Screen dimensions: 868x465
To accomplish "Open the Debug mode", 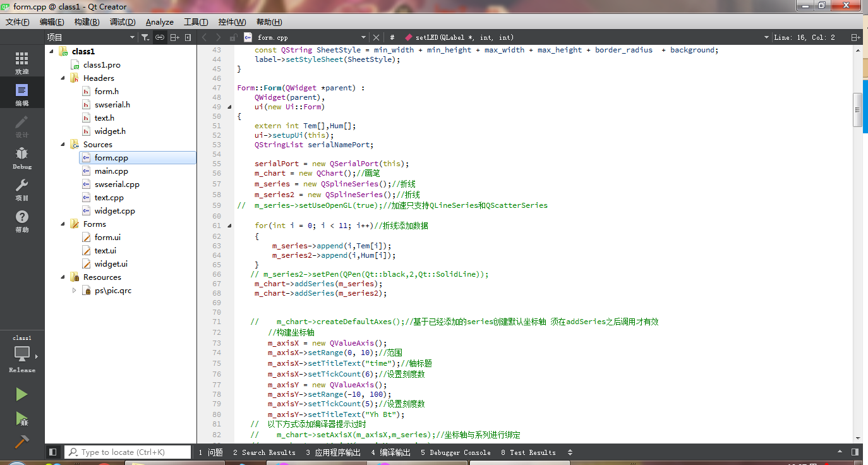I will click(x=22, y=158).
